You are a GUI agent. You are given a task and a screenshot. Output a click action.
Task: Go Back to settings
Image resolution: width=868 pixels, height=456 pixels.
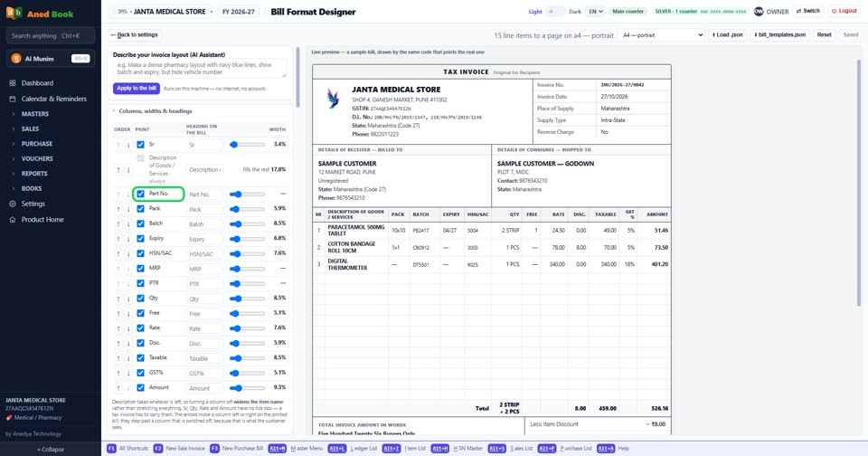pos(134,35)
